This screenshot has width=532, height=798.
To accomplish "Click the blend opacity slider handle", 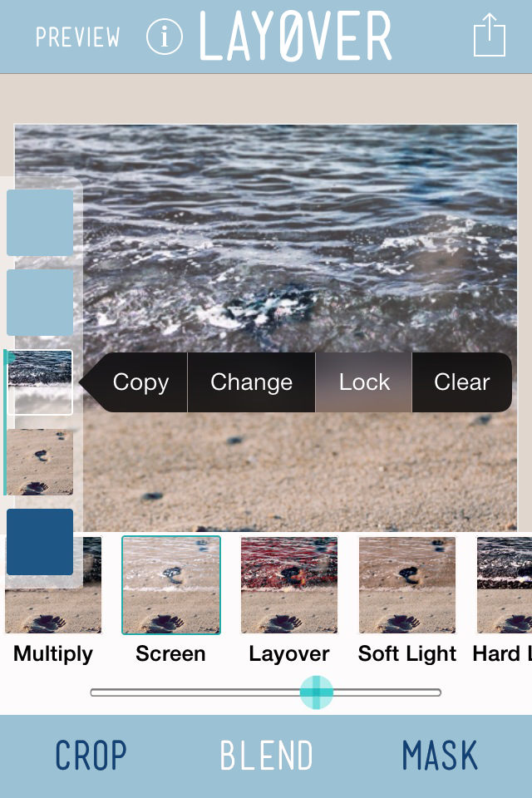I will pyautogui.click(x=316, y=692).
